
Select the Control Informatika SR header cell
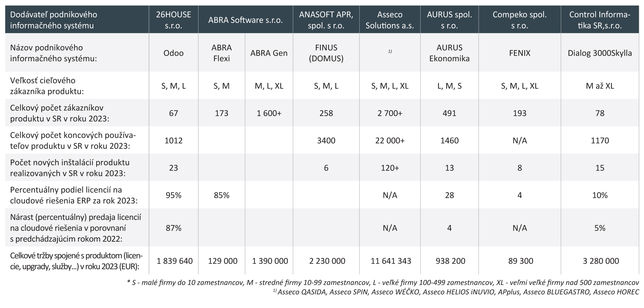[600, 20]
